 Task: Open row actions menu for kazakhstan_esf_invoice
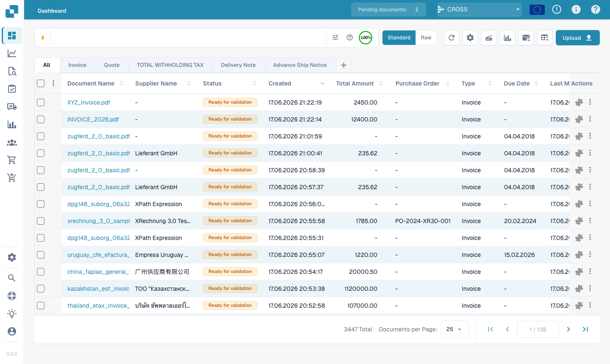click(x=590, y=288)
